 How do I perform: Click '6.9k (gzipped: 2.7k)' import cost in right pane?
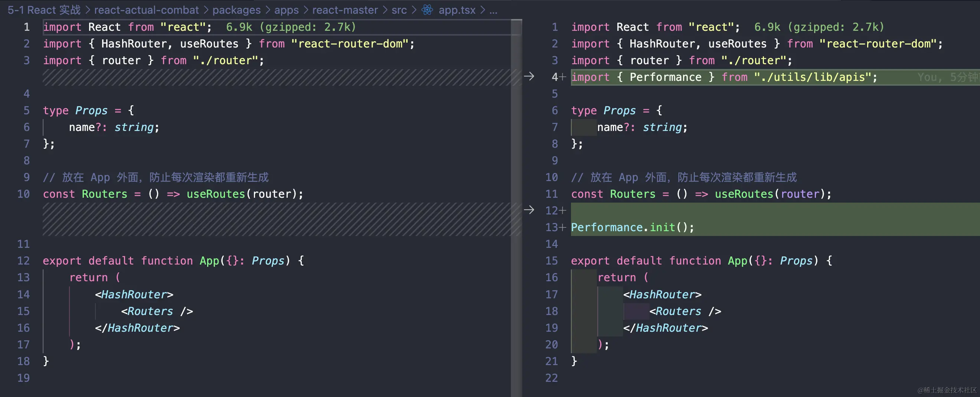point(819,27)
